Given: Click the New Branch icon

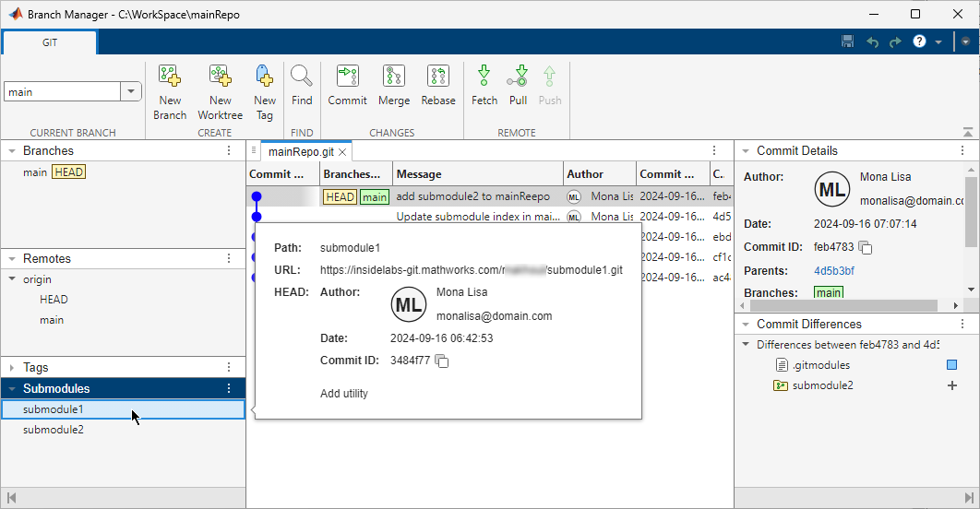Looking at the screenshot, I should 170,77.
